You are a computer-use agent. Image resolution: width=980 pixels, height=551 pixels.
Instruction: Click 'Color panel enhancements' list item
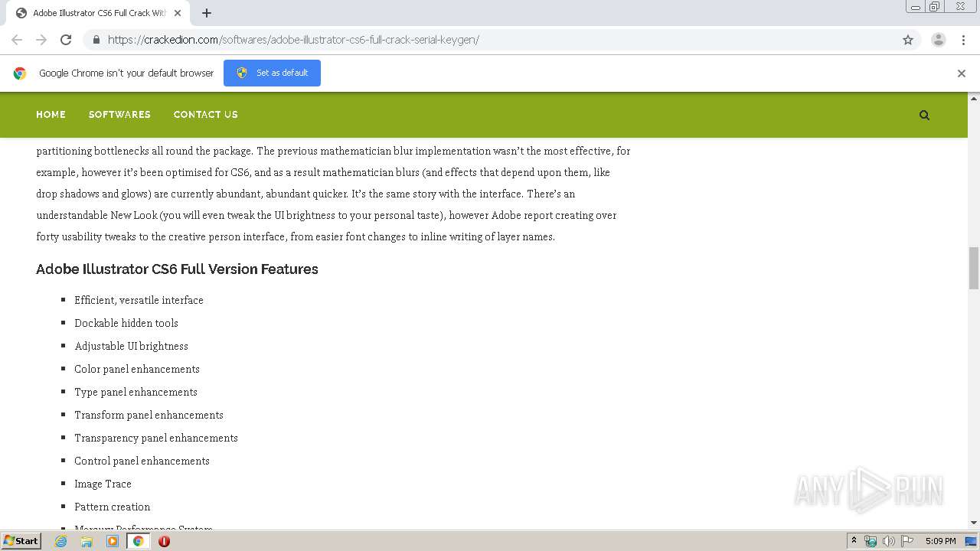[137, 369]
